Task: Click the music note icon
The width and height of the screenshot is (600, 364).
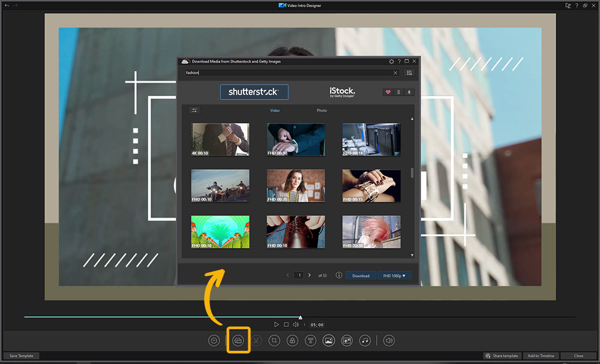Action: pos(365,340)
